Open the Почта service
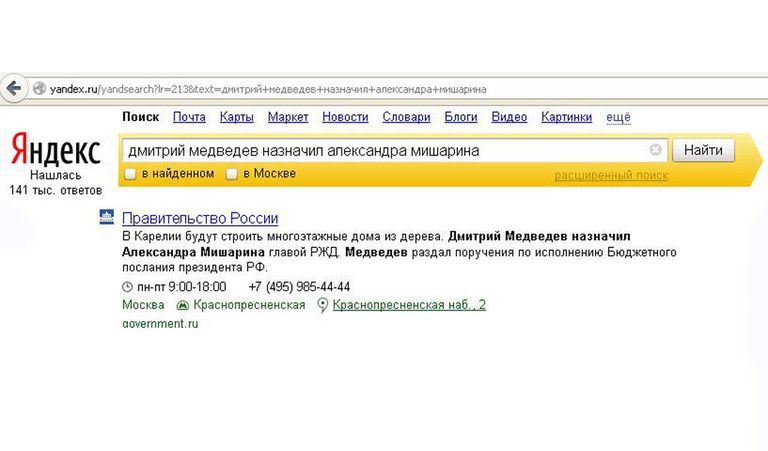Screen dimensions: 768x451 click(189, 117)
